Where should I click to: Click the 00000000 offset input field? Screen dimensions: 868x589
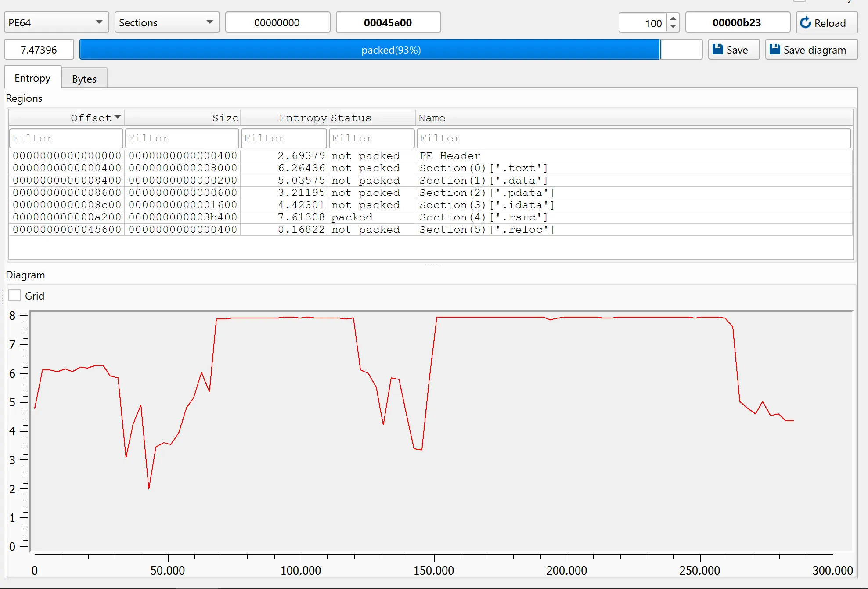pos(277,22)
